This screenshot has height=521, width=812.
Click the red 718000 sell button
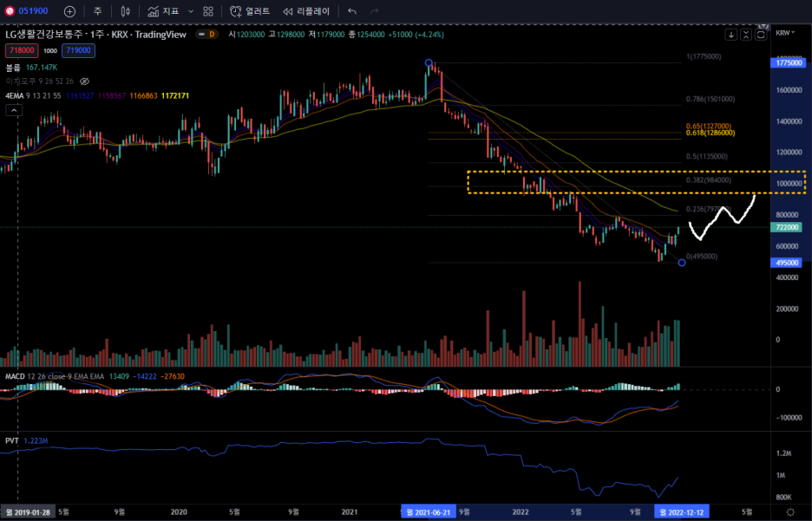[x=21, y=50]
